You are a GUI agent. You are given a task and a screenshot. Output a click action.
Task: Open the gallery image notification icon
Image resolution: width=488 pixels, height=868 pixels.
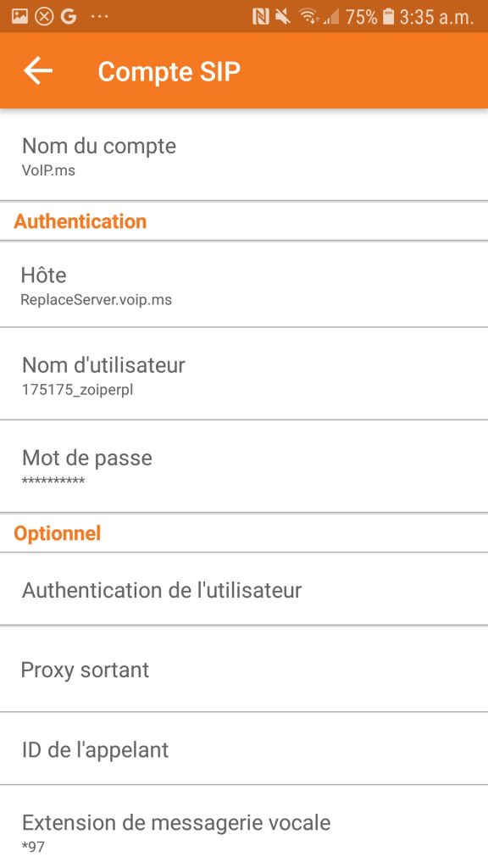click(19, 17)
